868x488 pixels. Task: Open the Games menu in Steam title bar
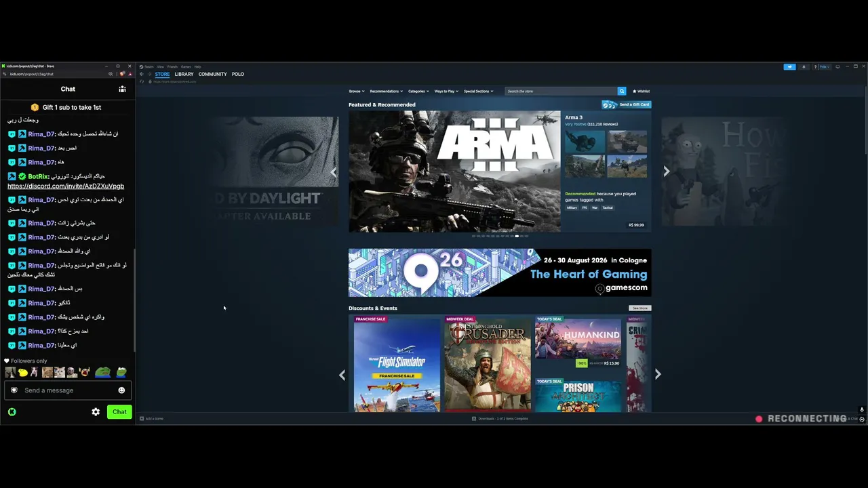click(x=186, y=66)
